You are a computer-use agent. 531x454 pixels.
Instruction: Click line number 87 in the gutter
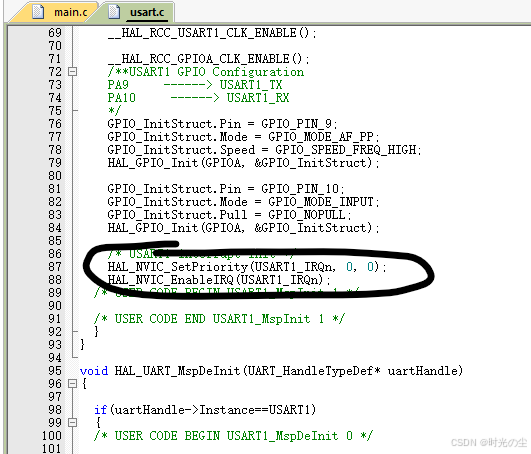(x=55, y=267)
